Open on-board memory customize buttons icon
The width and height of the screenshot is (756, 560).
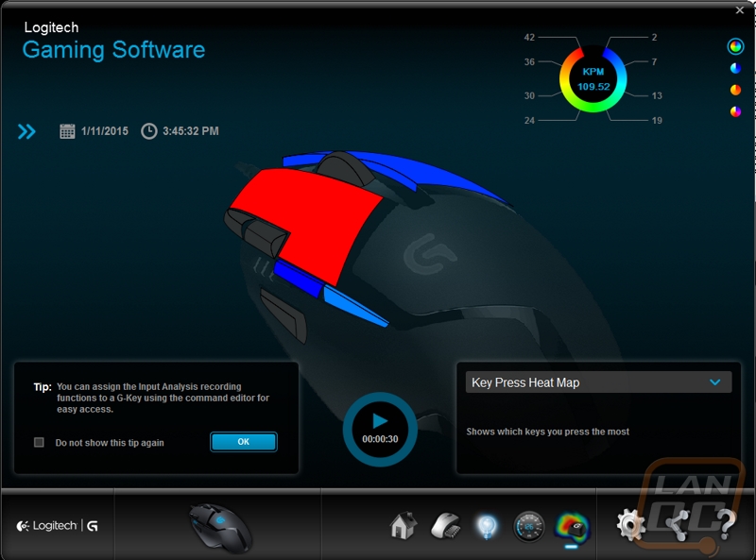point(445,526)
